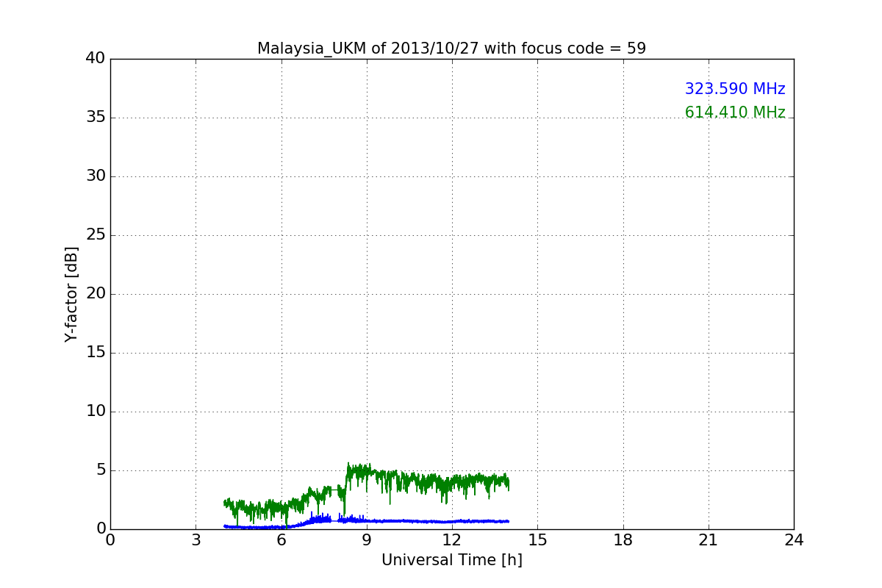Click the y-axis tick label 10
882x588 pixels.
click(x=96, y=412)
